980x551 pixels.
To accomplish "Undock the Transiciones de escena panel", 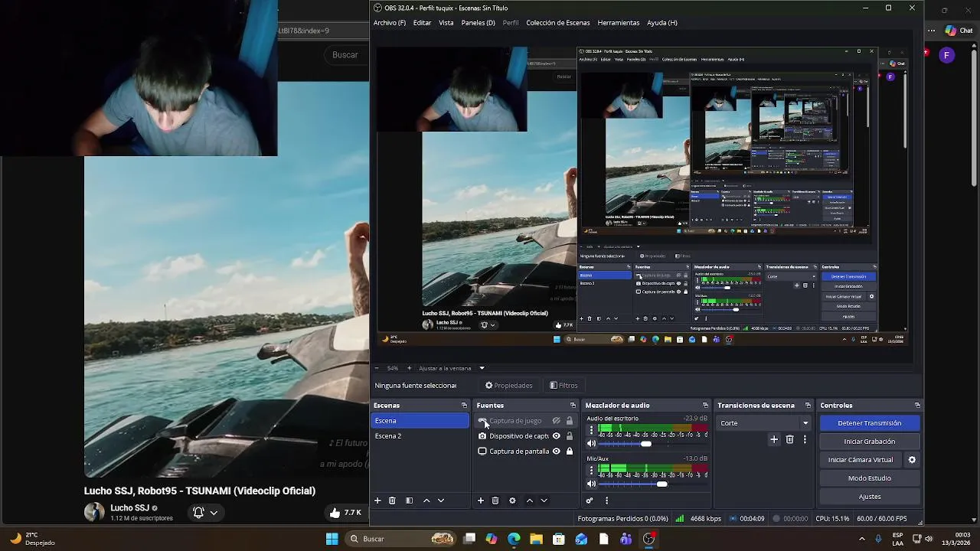I will point(808,406).
